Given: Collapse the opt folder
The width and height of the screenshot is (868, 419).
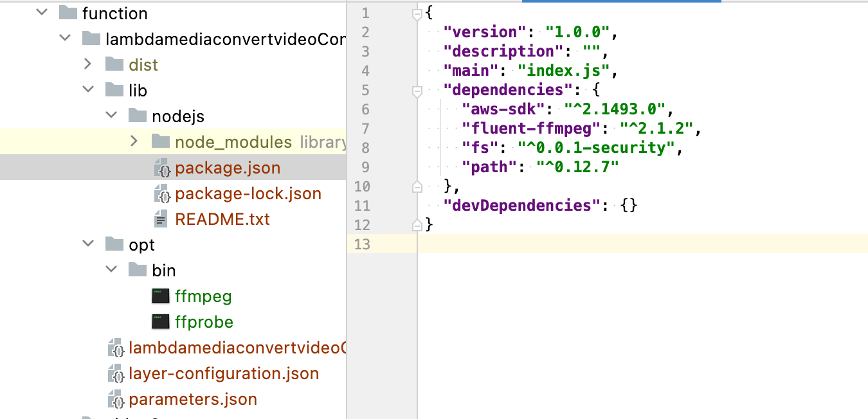Looking at the screenshot, I should point(87,244).
